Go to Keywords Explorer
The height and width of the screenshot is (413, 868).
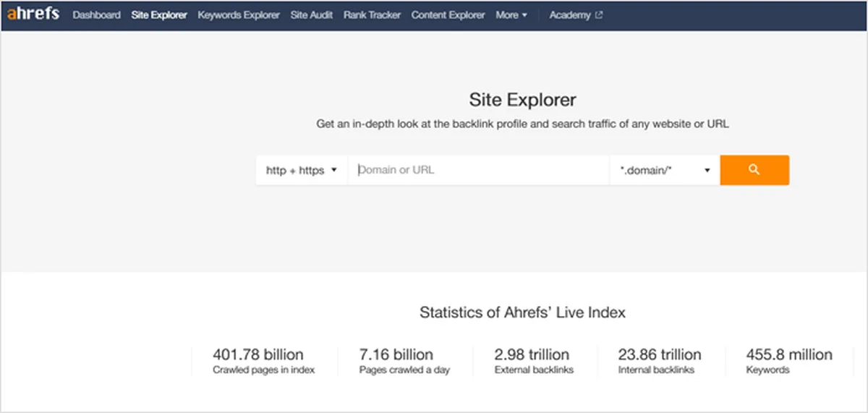tap(239, 15)
